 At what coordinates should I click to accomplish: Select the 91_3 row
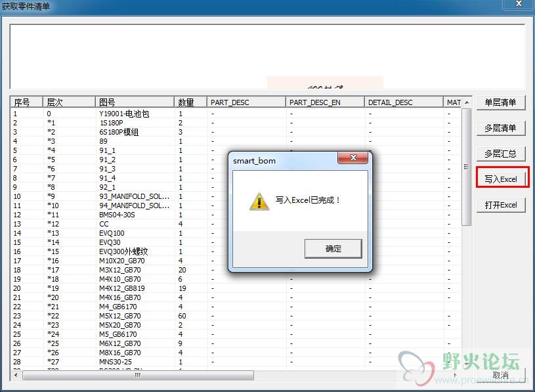pos(236,169)
